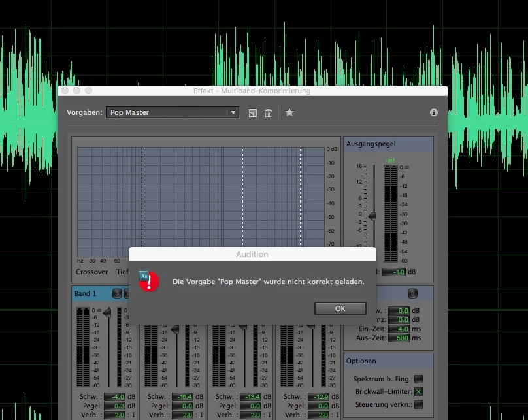Screen dimensions: 528x420
Task: Click the Schw. field showing -18.4
Action: [182, 396]
